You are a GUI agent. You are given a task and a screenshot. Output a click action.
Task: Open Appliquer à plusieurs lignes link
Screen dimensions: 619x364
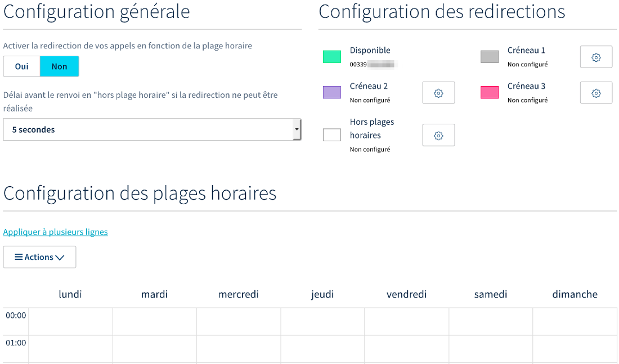point(55,232)
